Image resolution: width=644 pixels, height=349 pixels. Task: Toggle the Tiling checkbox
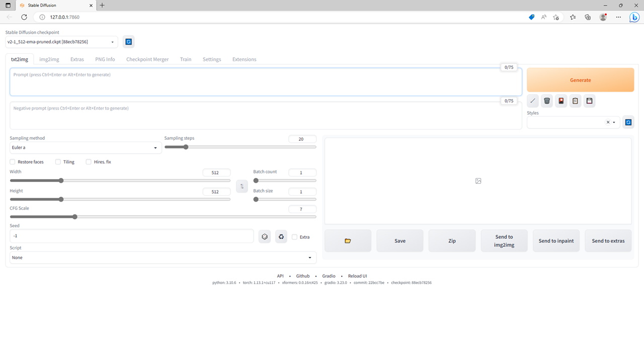[58, 162]
